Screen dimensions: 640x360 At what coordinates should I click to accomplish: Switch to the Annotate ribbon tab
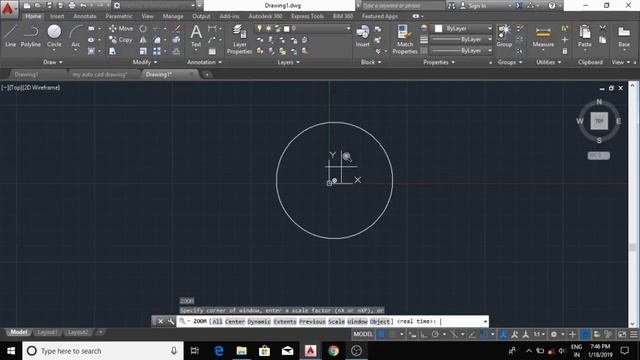point(84,16)
